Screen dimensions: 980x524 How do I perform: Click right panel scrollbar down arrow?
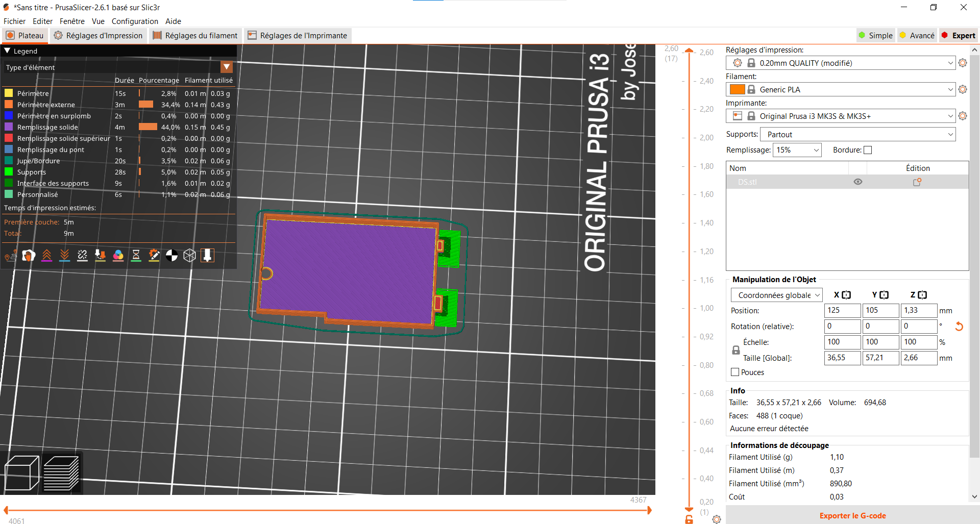click(x=974, y=496)
